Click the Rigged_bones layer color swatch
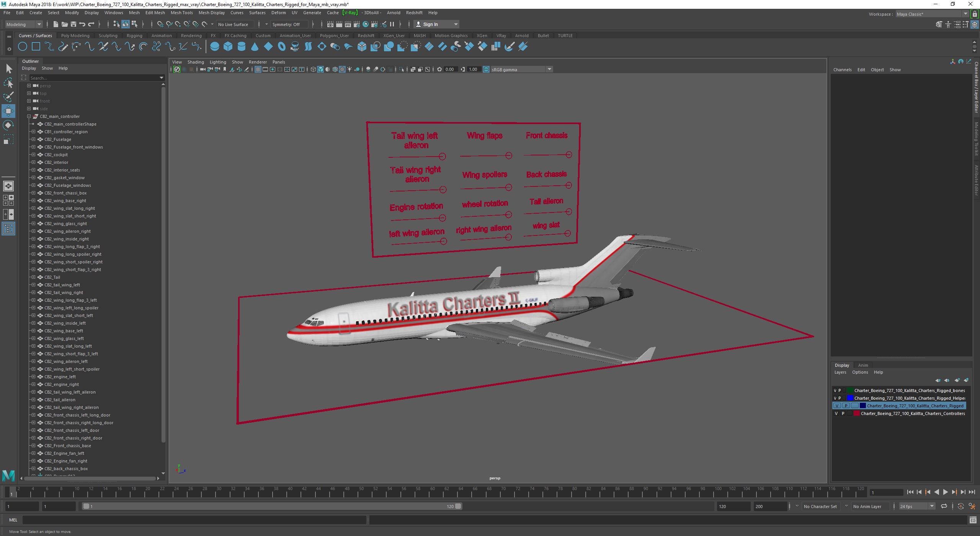980x536 pixels. (850, 391)
